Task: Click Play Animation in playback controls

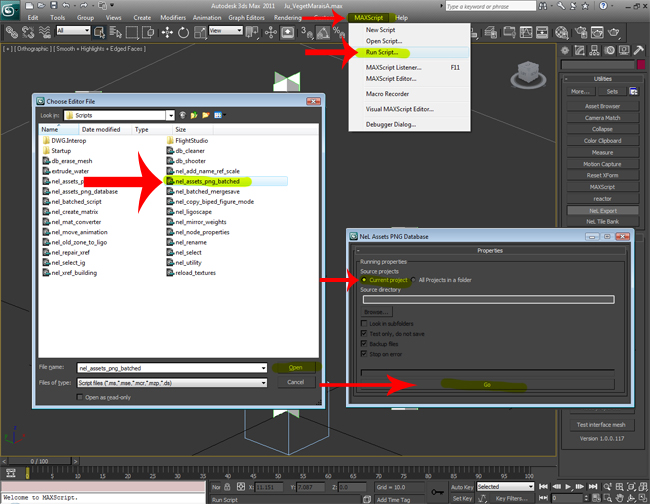Action: 568,487
